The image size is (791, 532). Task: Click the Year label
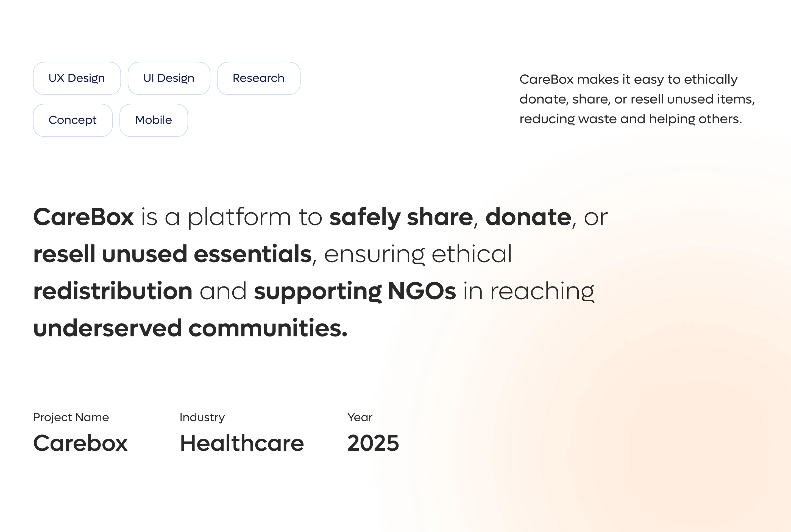coord(360,417)
